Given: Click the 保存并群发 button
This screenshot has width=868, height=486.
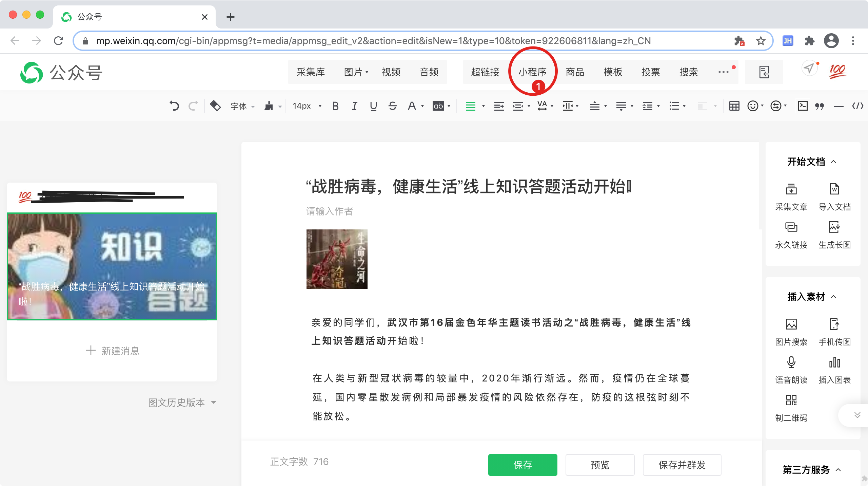Looking at the screenshot, I should [682, 465].
